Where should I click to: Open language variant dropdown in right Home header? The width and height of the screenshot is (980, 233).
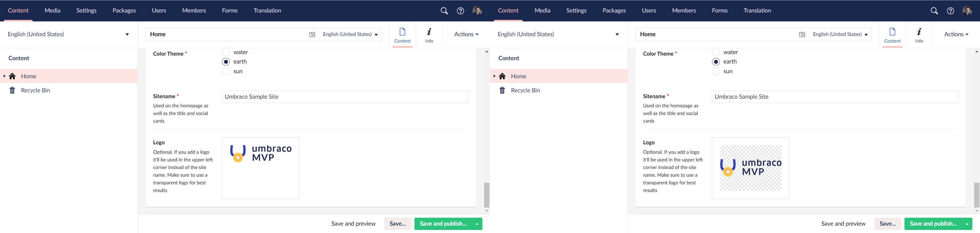(x=840, y=34)
